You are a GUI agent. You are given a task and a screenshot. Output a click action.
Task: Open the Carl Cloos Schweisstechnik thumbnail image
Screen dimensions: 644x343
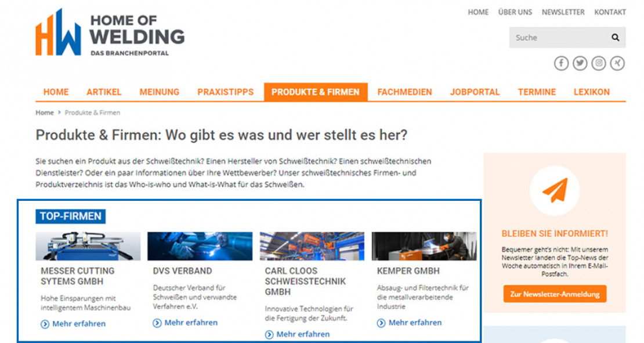(x=312, y=246)
